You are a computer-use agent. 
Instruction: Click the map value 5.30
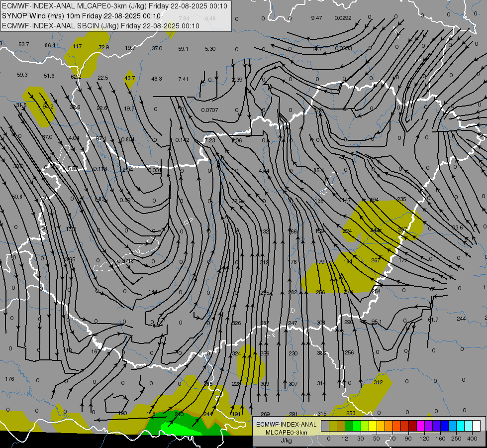coord(210,49)
